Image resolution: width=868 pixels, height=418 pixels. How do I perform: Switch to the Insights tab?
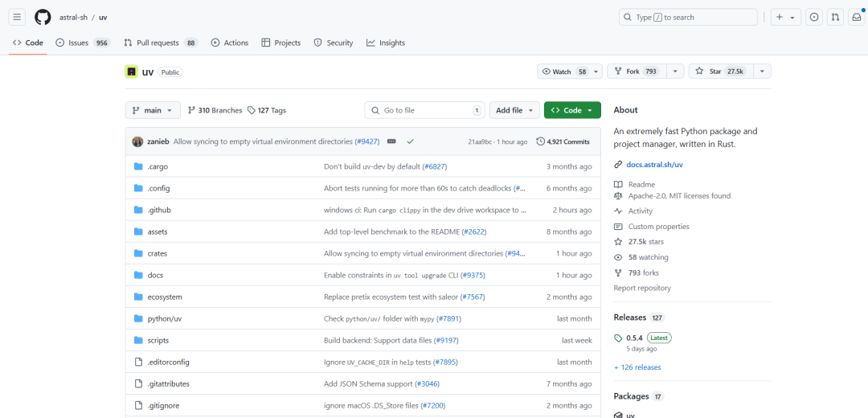click(x=386, y=43)
